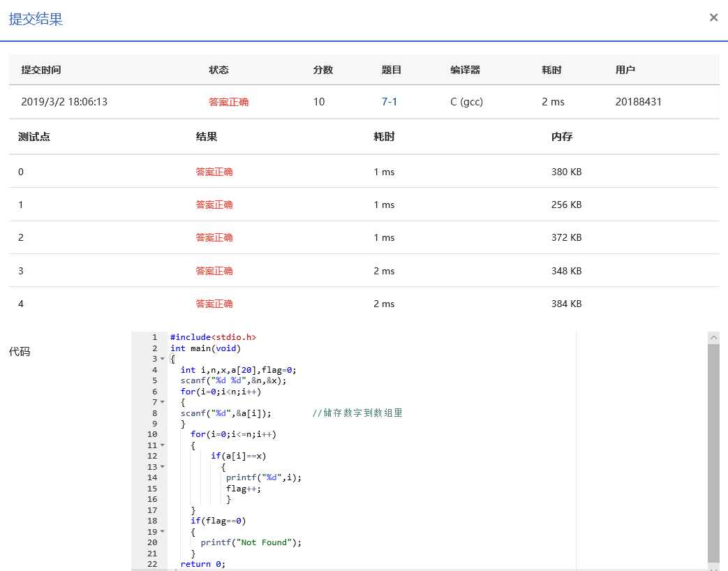
Task: Select the 用户 column header
Action: [625, 70]
